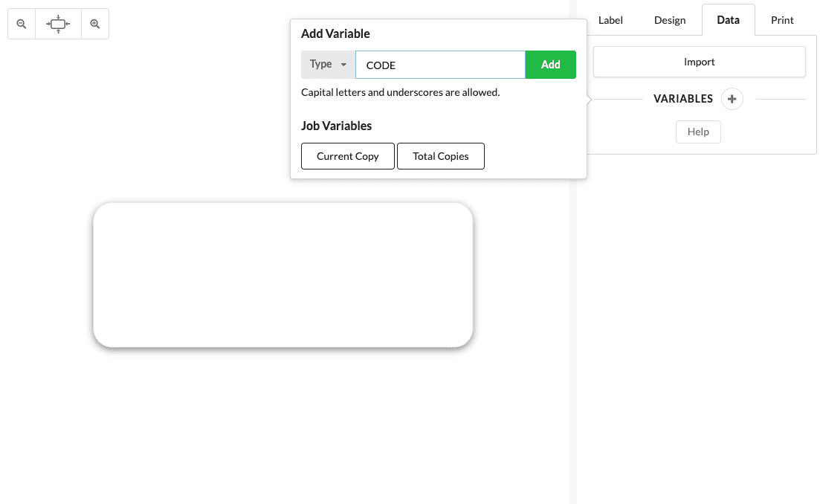Fit the label to the view
Image resolution: width=820 pixels, height=504 pixels.
click(x=58, y=23)
